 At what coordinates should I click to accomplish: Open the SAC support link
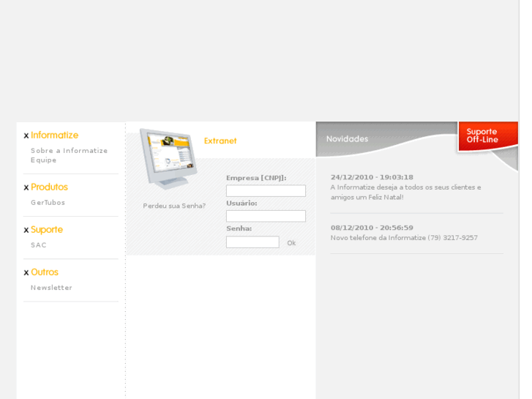[38, 245]
